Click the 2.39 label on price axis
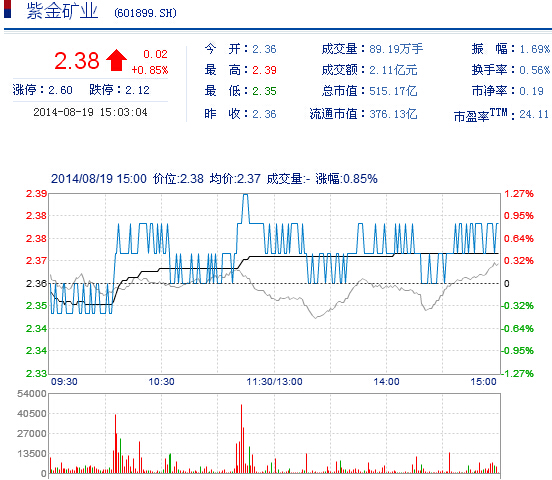Image resolution: width=552 pixels, height=480 pixels. [36, 194]
